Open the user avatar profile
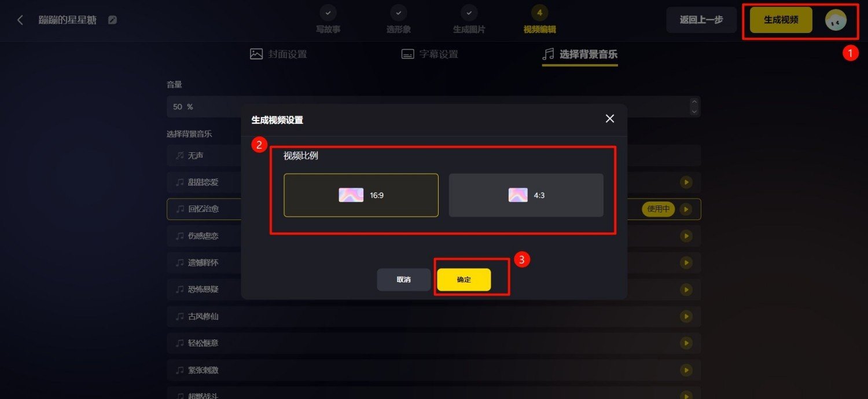This screenshot has height=399, width=868. coord(836,20)
